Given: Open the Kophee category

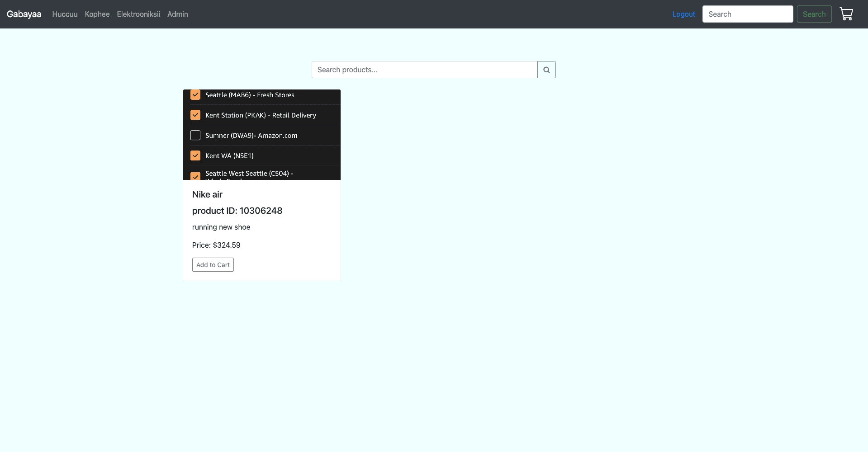Looking at the screenshot, I should (97, 14).
